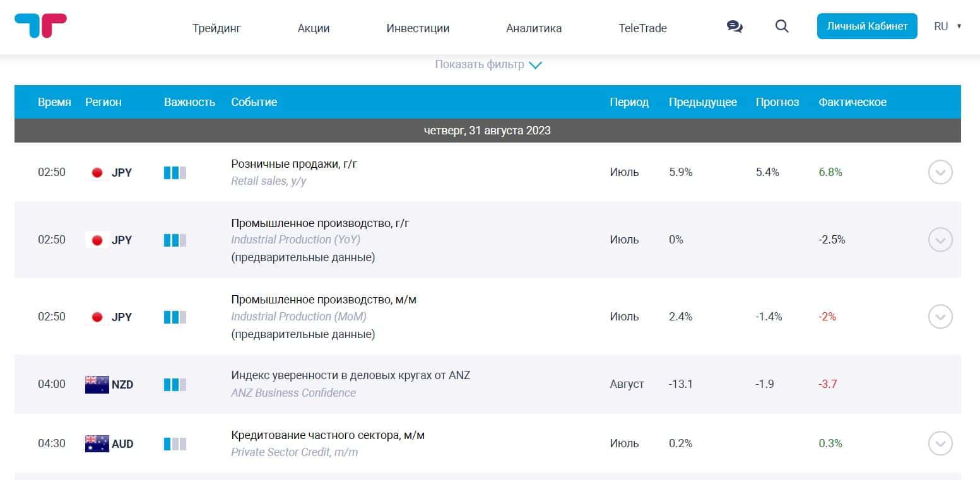This screenshot has height=480, width=980.
Task: Click the Важность column header
Action: click(189, 102)
